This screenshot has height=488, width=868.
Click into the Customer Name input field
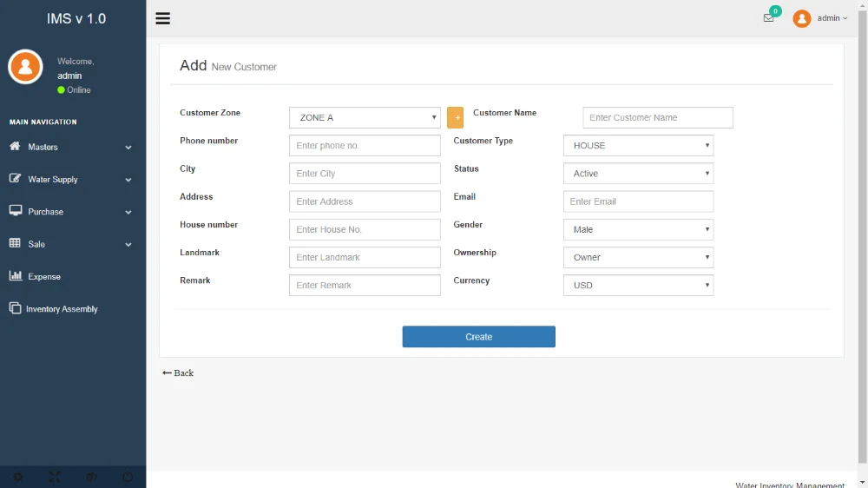click(x=657, y=118)
